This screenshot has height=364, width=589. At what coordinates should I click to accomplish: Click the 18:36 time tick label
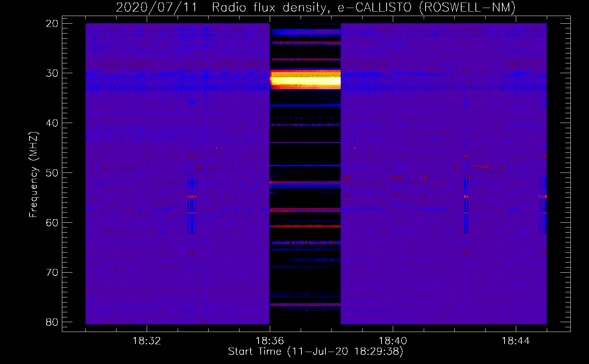click(270, 341)
